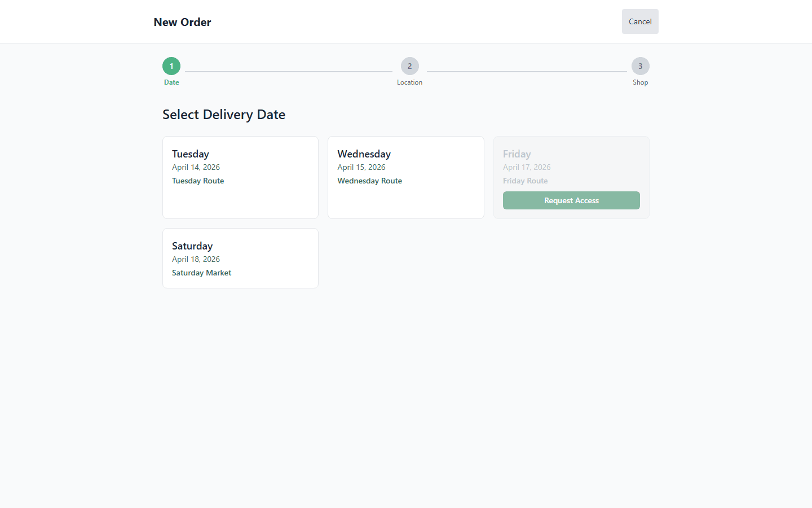
Task: Click Request Access for Friday Route
Action: click(x=571, y=200)
